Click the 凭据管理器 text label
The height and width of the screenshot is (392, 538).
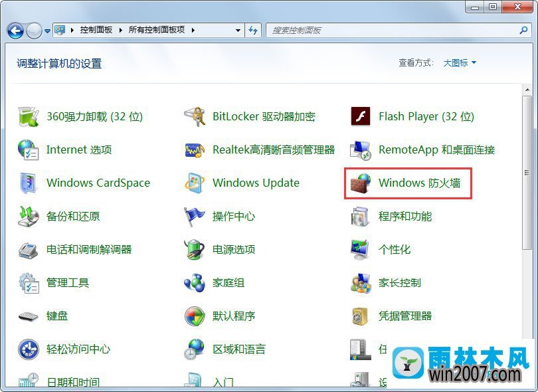click(405, 316)
